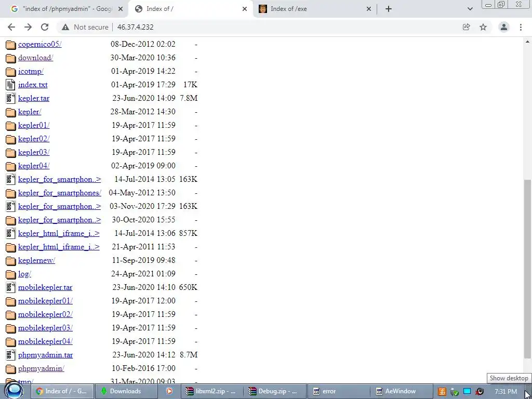Screen dimensions: 532x399
Task: Click the folder icon beside download/
Action: pos(10,58)
